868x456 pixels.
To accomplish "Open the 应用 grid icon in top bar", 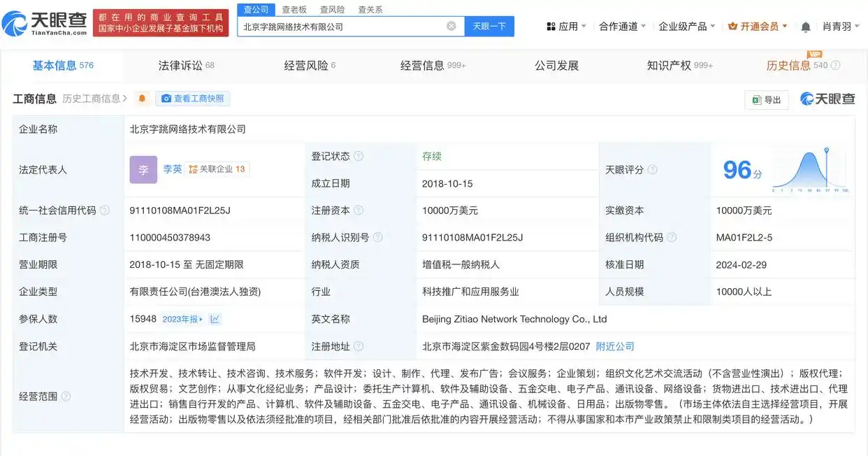I will coord(551,25).
